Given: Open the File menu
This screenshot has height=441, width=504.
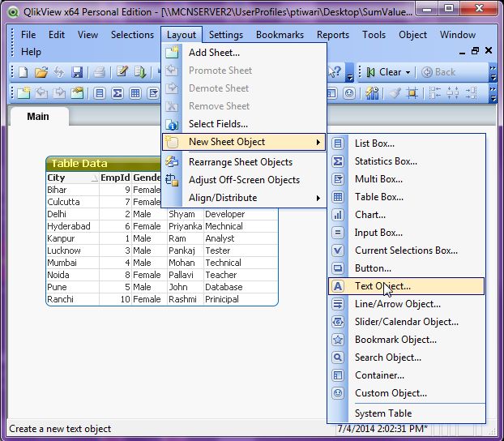Looking at the screenshot, I should (x=28, y=35).
